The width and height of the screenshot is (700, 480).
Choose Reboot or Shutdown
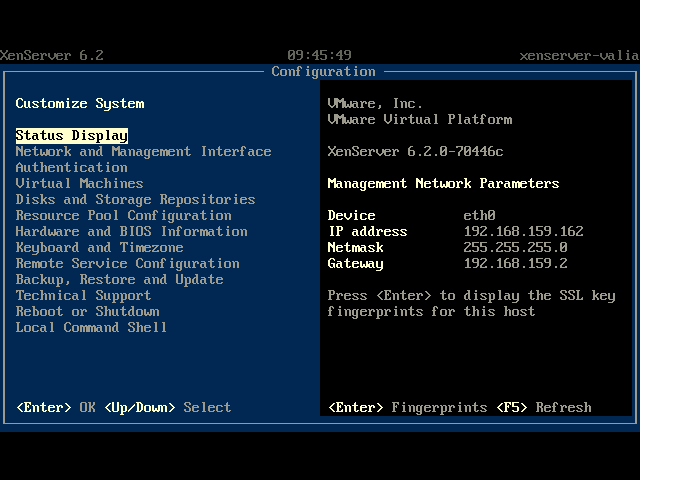coord(88,312)
